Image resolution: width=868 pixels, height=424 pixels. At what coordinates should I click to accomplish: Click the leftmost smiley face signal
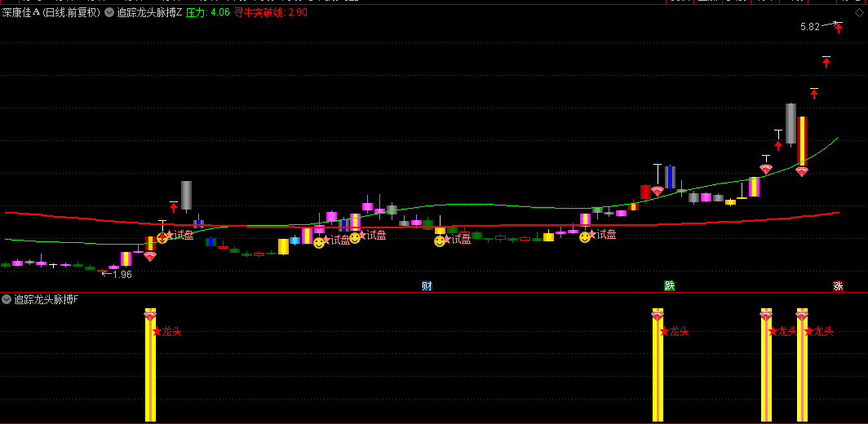tap(162, 238)
